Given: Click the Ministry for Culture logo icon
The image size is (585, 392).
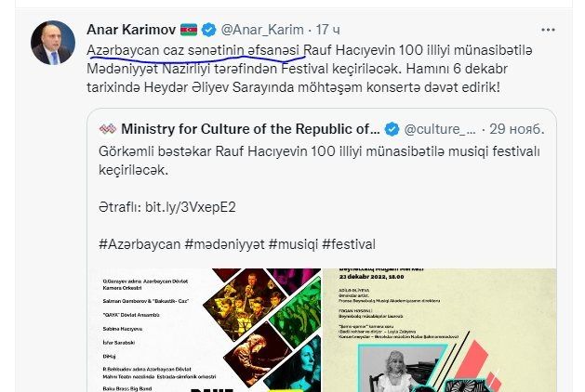Looking at the screenshot, I should pyautogui.click(x=108, y=129).
